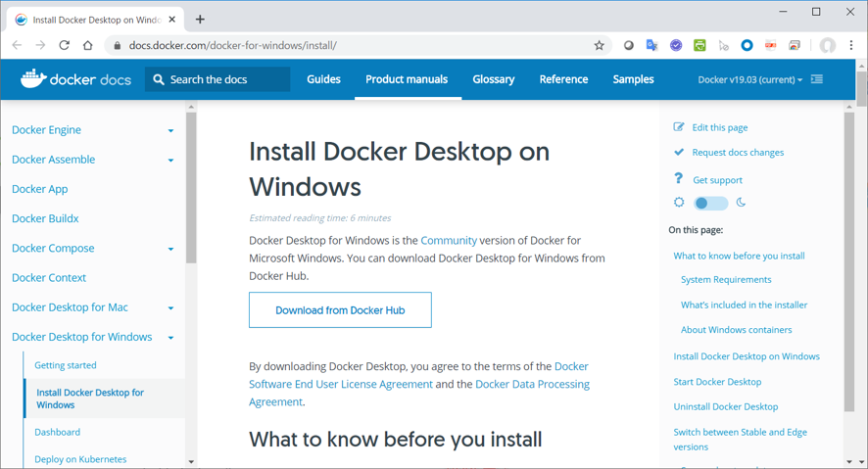Image resolution: width=868 pixels, height=469 pixels.
Task: Open the Guides tab
Action: coord(324,79)
